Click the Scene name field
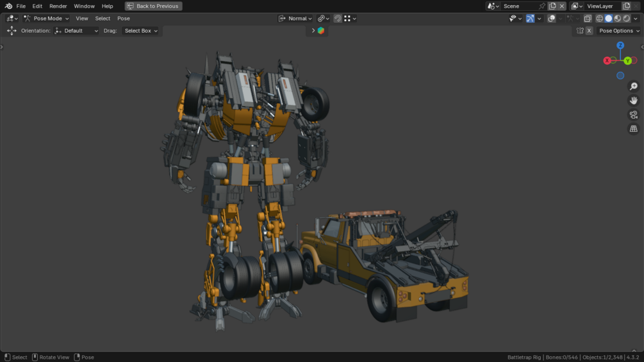The height and width of the screenshot is (362, 644). point(519,6)
